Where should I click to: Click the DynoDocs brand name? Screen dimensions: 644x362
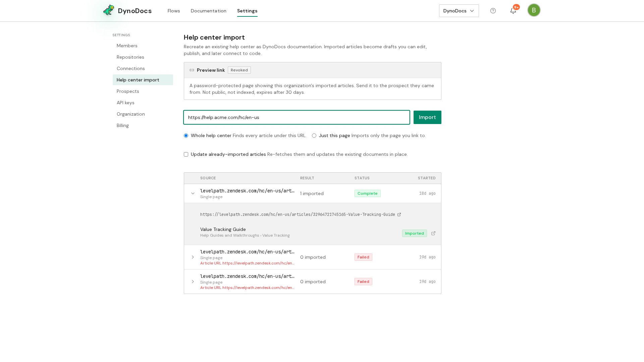tap(135, 11)
